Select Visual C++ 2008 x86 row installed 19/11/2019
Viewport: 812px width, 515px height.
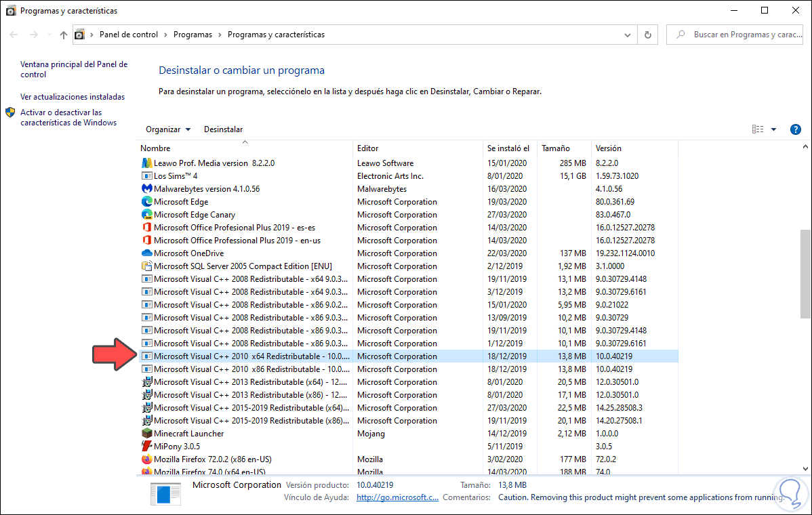coord(408,330)
